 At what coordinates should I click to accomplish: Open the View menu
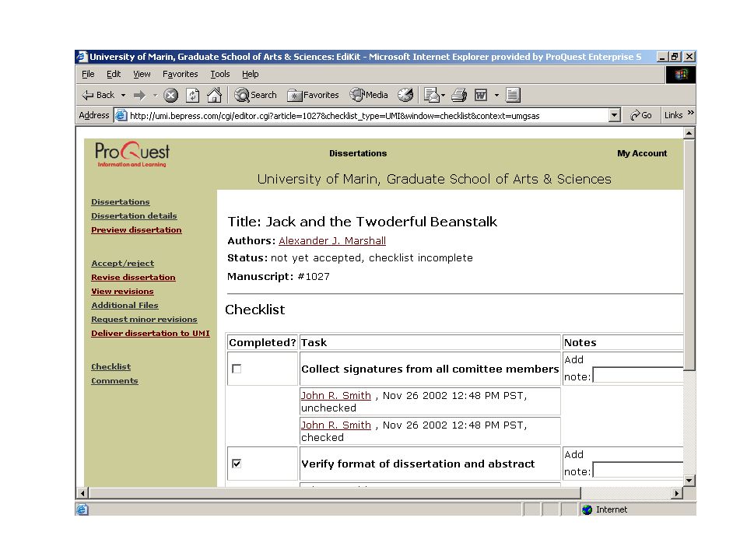tap(142, 74)
